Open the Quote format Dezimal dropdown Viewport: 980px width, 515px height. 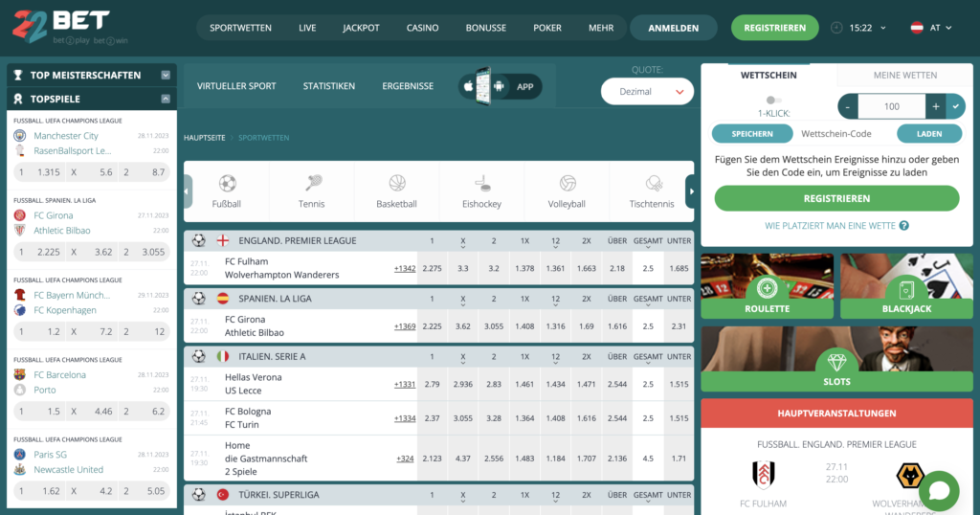648,91
